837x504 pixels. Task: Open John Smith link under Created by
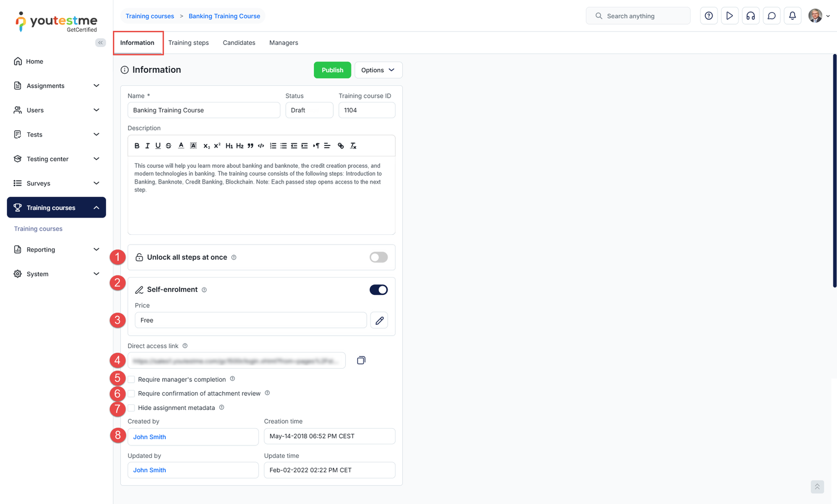150,437
